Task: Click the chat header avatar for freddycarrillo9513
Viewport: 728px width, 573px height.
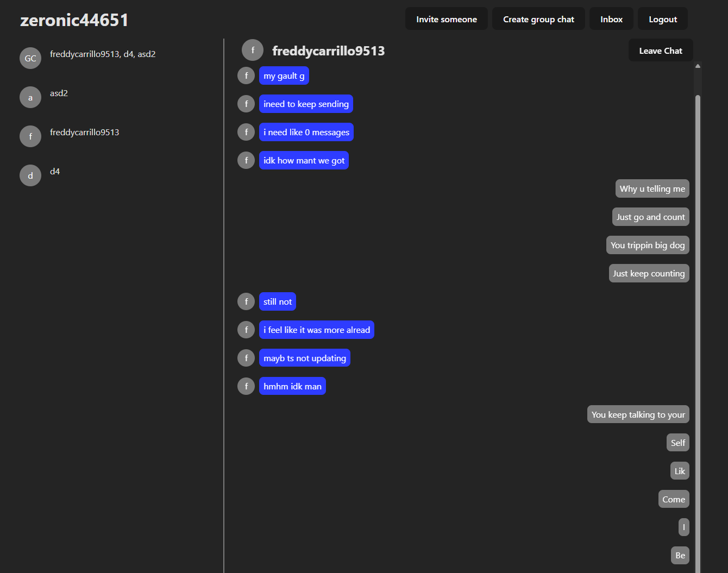Action: [253, 50]
